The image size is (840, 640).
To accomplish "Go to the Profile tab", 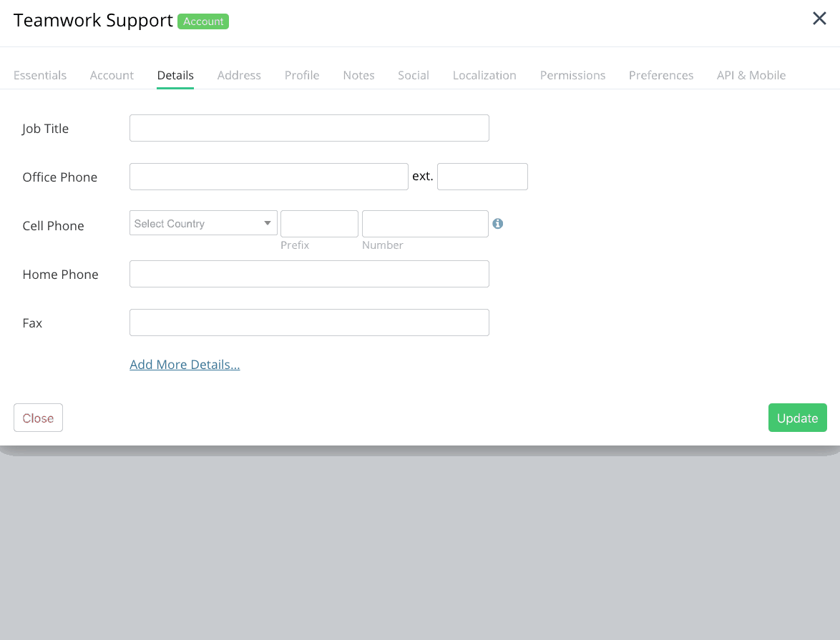I will pos(302,76).
